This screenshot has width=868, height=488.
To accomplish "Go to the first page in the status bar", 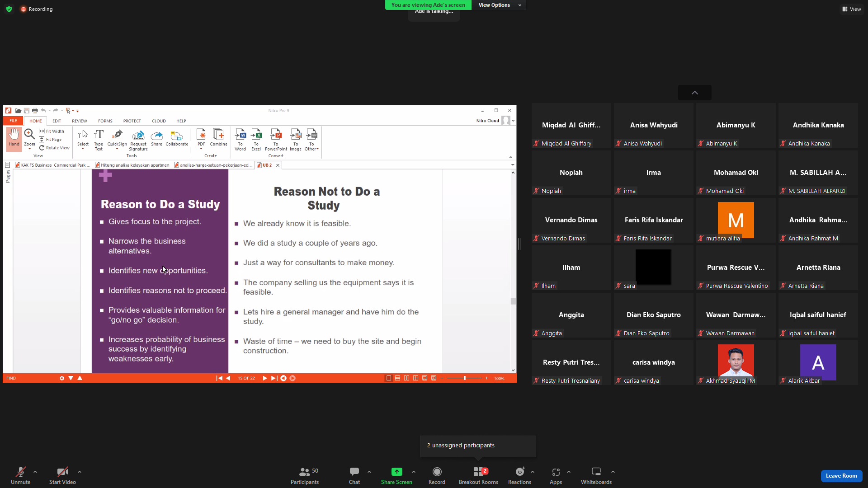I will click(219, 378).
